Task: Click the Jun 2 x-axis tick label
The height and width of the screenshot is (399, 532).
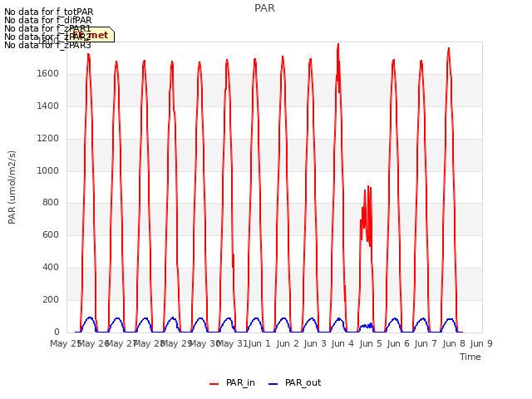Action: click(288, 343)
